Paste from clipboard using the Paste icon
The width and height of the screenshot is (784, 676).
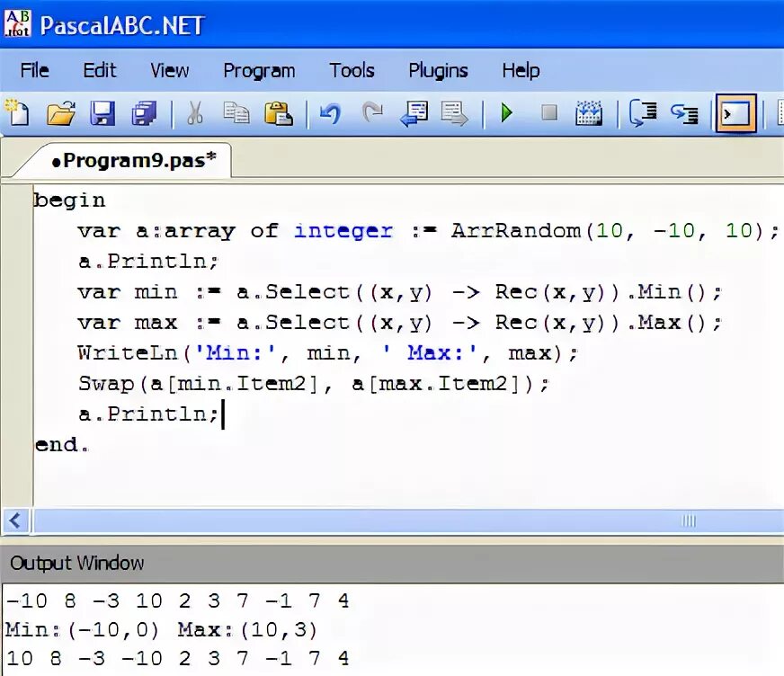click(x=279, y=113)
